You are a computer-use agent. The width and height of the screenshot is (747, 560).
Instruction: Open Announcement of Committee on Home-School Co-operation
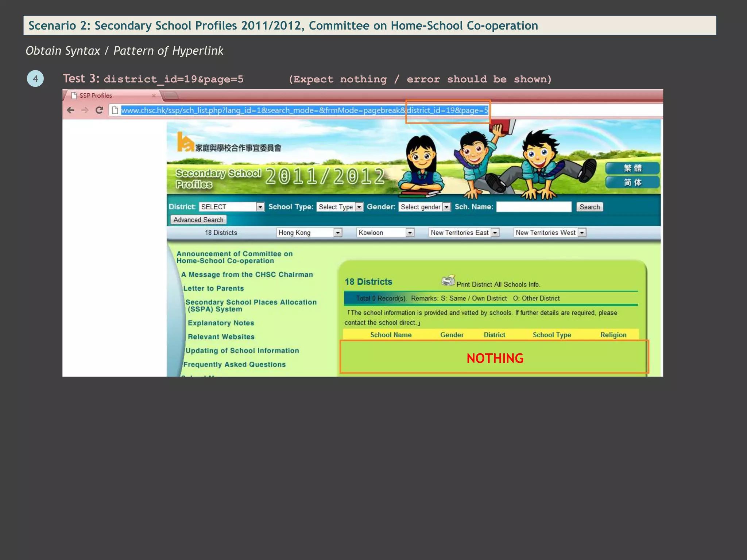(235, 257)
